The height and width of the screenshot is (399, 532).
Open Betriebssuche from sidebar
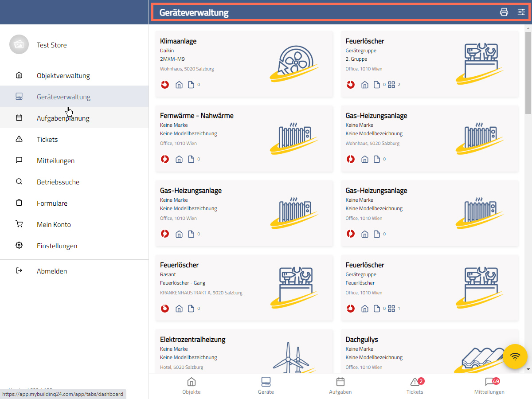pos(58,182)
